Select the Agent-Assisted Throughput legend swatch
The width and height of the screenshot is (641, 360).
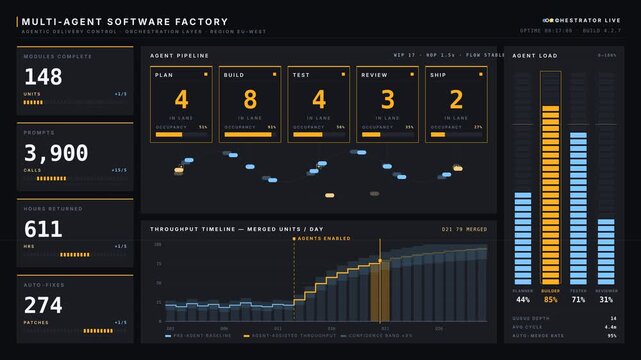coord(247,336)
